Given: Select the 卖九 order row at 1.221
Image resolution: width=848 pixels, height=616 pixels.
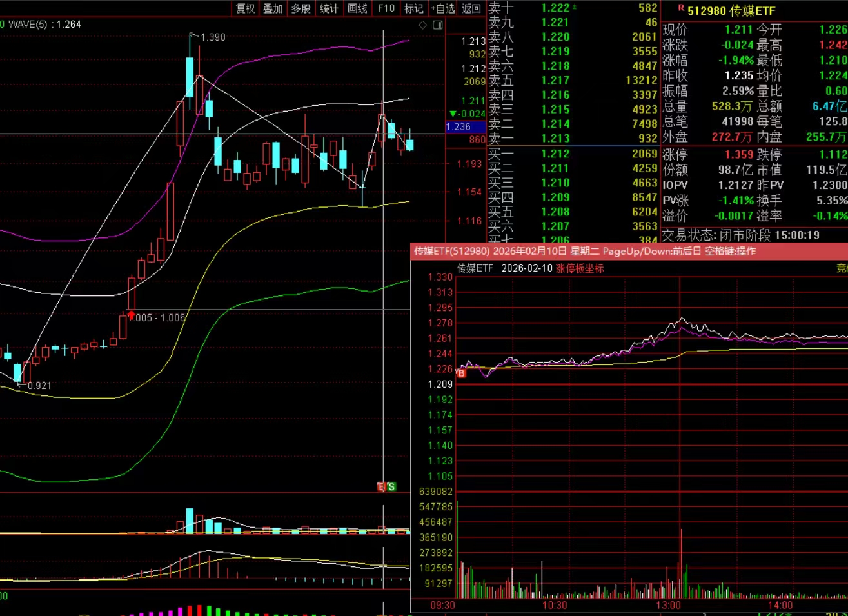Looking at the screenshot, I should pyautogui.click(x=573, y=23).
